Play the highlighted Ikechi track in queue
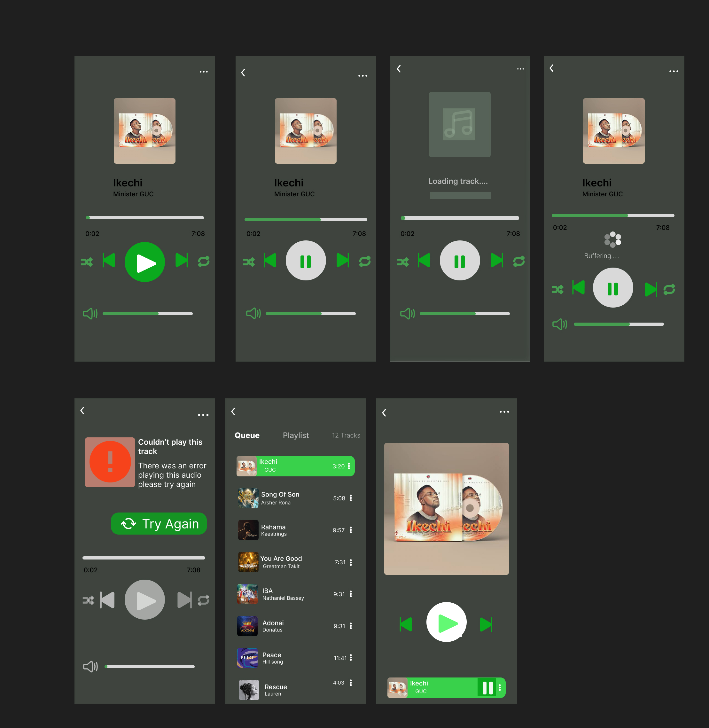The height and width of the screenshot is (728, 709). click(x=296, y=466)
